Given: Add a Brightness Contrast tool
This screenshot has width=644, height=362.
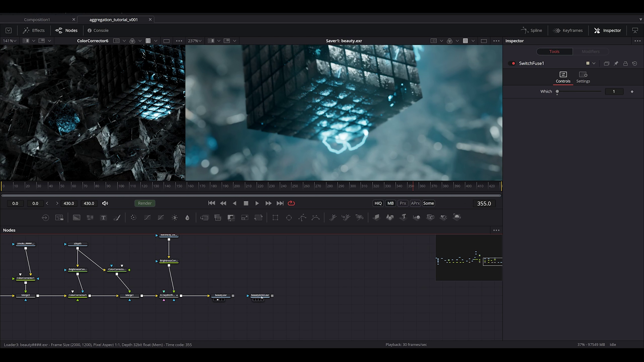Looking at the screenshot, I should pyautogui.click(x=174, y=218).
